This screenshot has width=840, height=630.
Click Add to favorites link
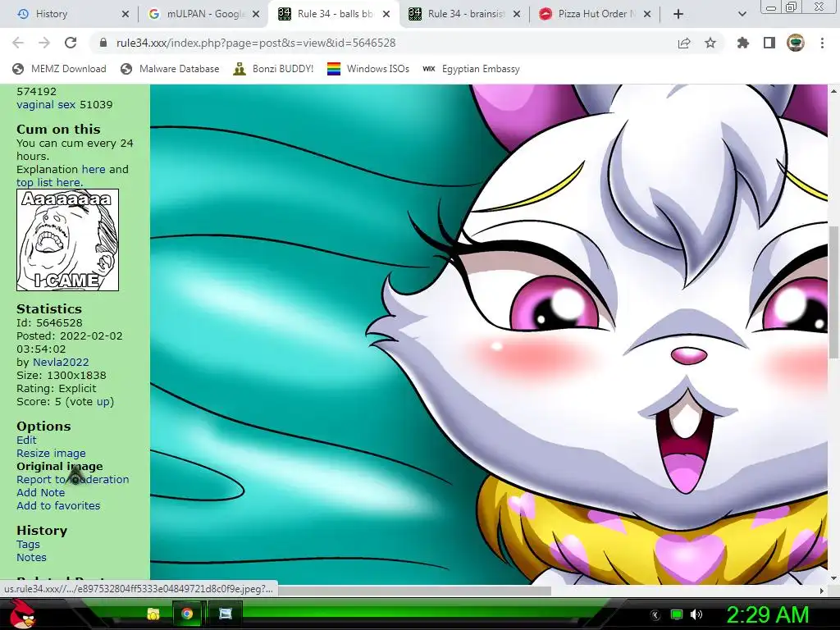[x=58, y=505]
